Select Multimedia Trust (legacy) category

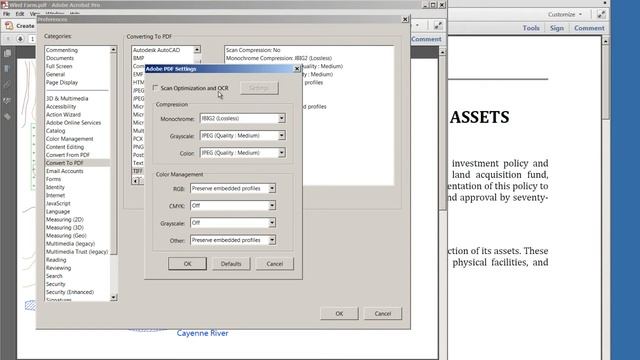(77, 252)
